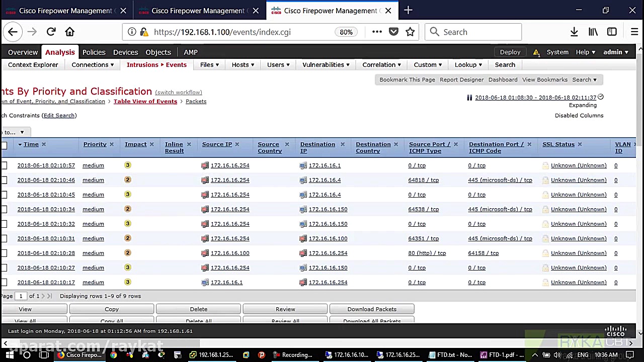Viewport: 644px width, 362px height.
Task: Expand the Hosts dropdown menu
Action: tap(243, 64)
